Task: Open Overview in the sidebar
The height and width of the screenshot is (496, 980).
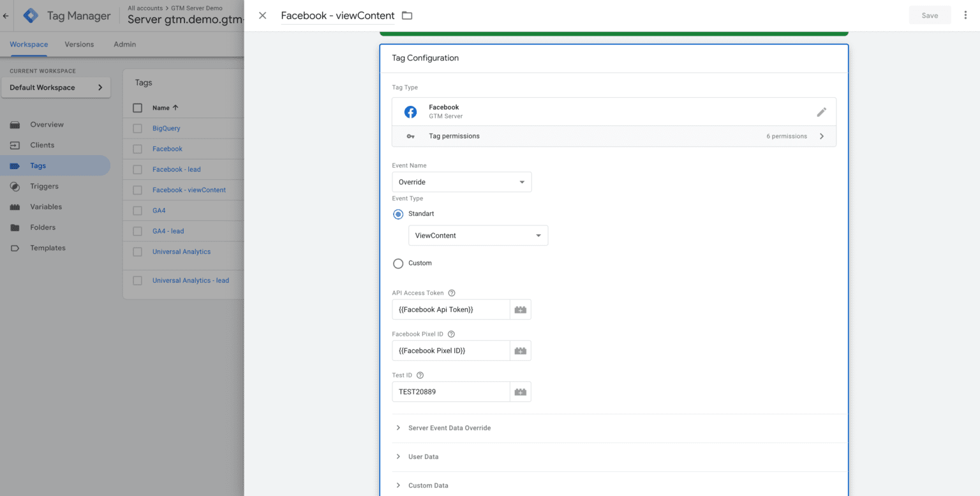Action: pyautogui.click(x=47, y=124)
